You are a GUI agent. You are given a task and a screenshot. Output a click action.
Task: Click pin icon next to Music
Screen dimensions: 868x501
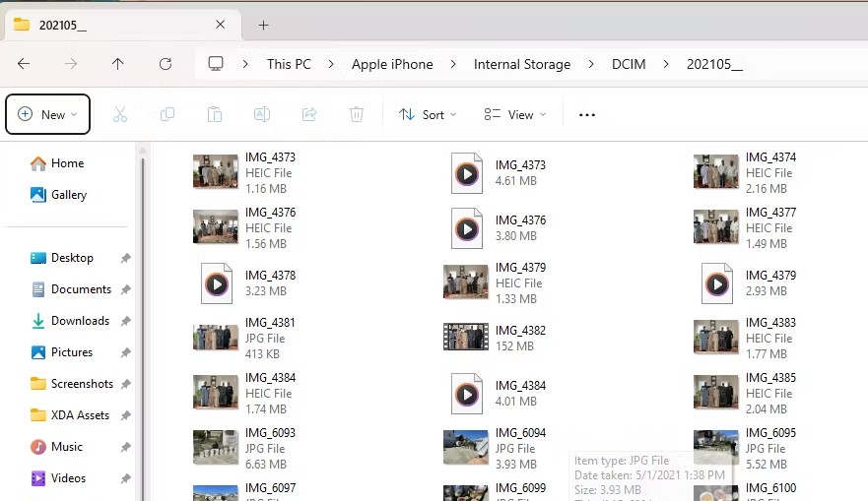(126, 447)
